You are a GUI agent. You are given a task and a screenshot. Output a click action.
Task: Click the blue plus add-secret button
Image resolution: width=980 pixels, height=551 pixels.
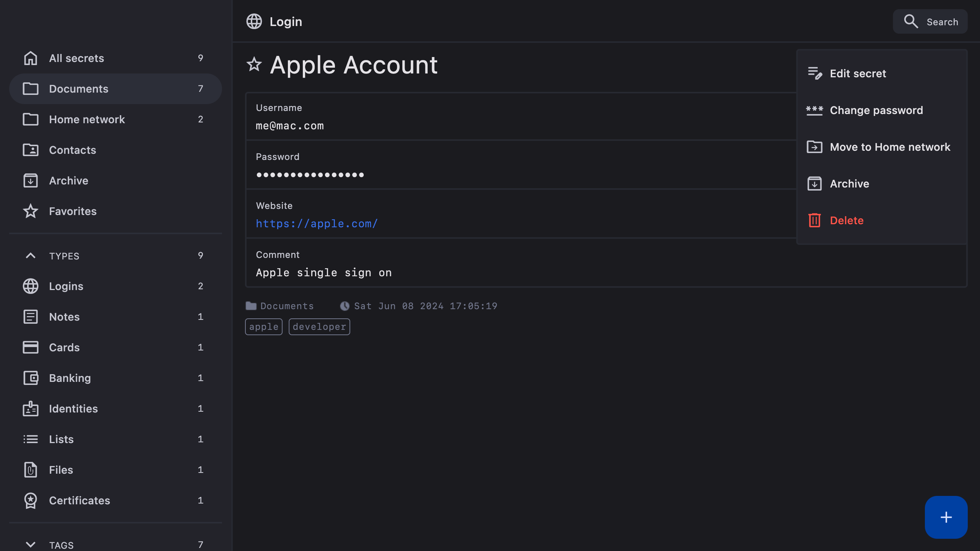(x=946, y=517)
